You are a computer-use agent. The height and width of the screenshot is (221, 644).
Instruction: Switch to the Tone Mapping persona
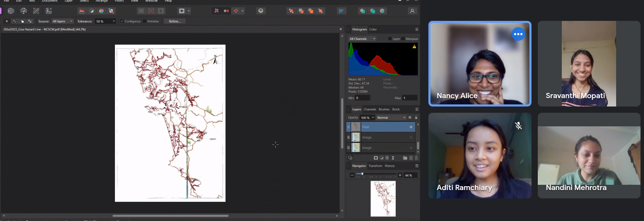pyautogui.click(x=36, y=11)
